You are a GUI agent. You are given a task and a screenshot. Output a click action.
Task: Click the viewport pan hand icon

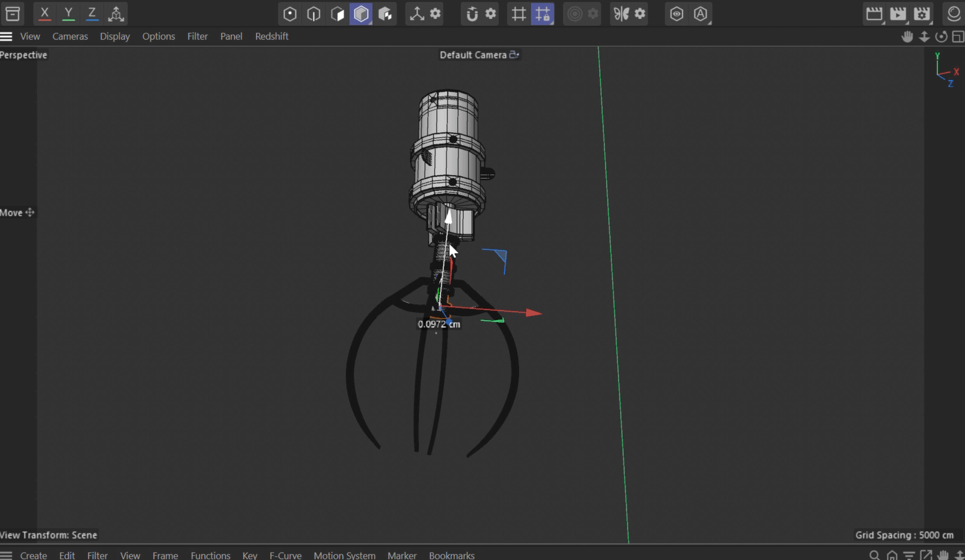pyautogui.click(x=907, y=37)
